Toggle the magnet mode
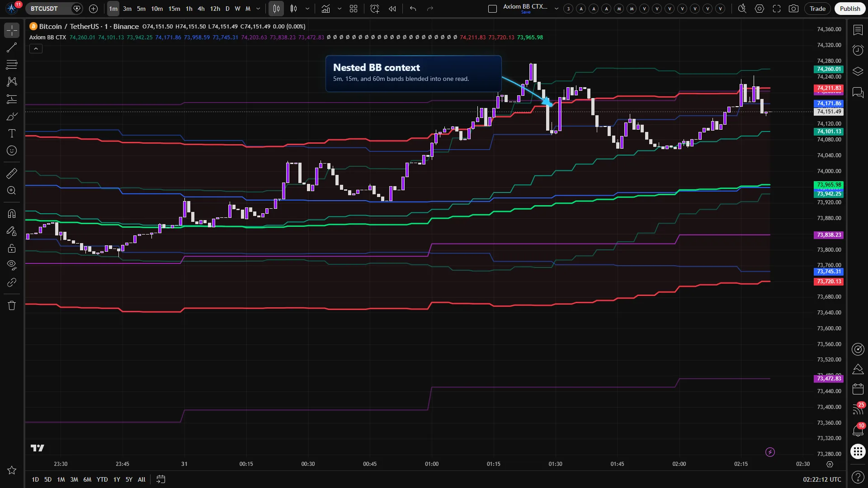Viewport: 868px width, 488px height. click(x=12, y=213)
